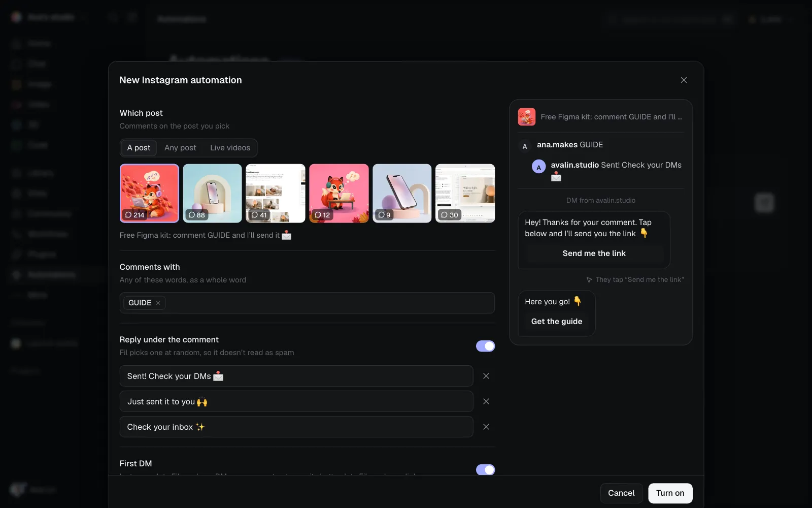The width and height of the screenshot is (812, 508).
Task: Select the 'A post' tab
Action: [139, 148]
